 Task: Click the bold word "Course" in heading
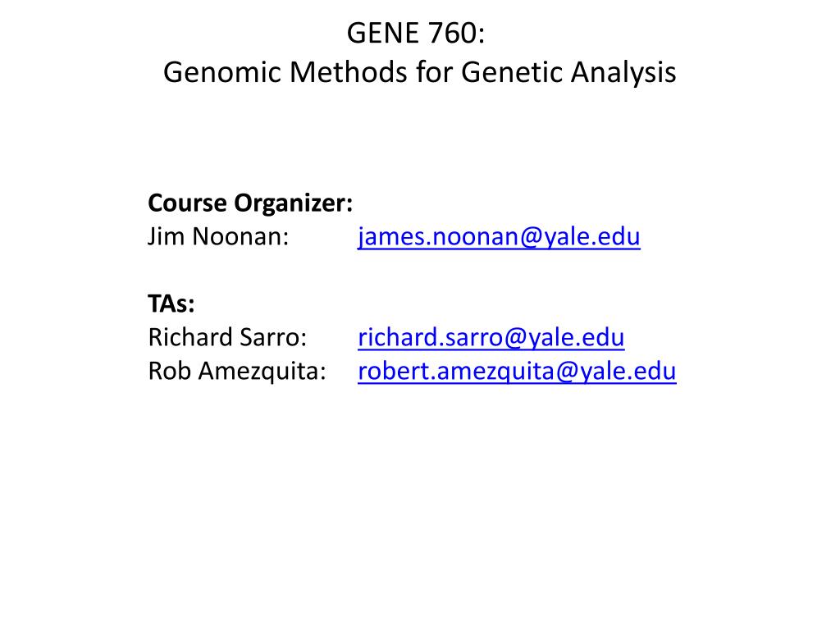[188, 203]
